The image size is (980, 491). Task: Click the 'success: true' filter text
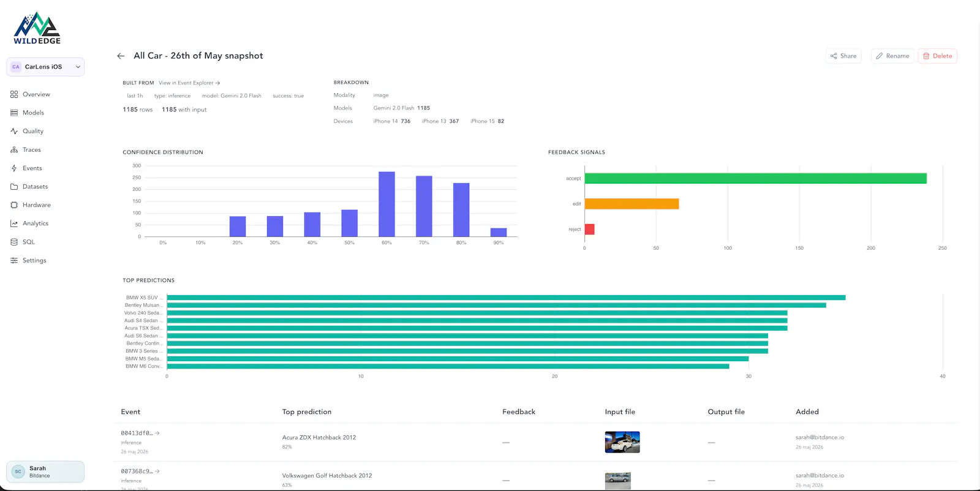[288, 96]
